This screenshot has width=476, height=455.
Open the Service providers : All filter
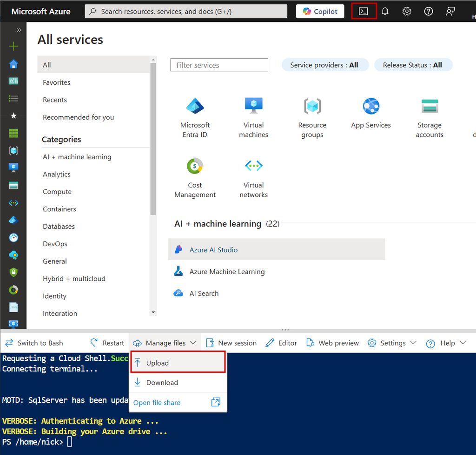(x=325, y=65)
